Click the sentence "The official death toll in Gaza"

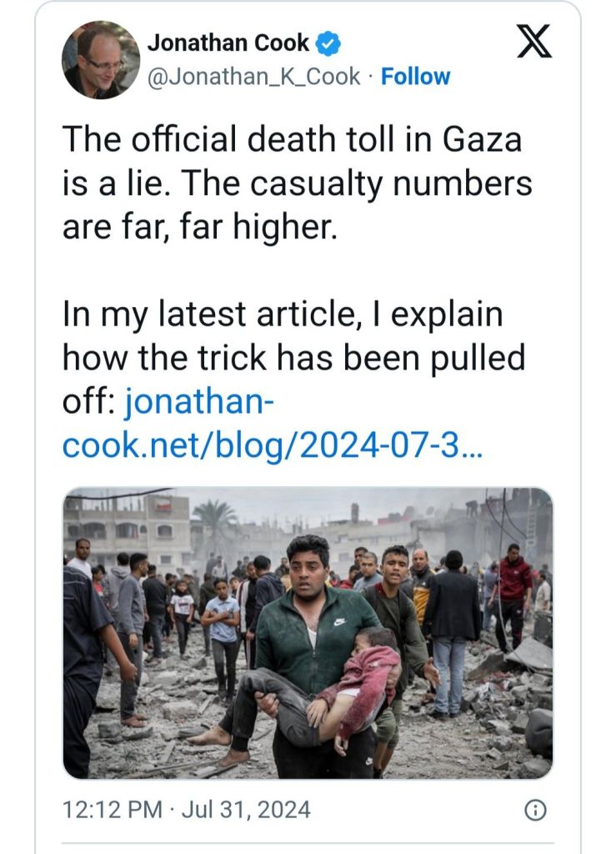pos(292,138)
